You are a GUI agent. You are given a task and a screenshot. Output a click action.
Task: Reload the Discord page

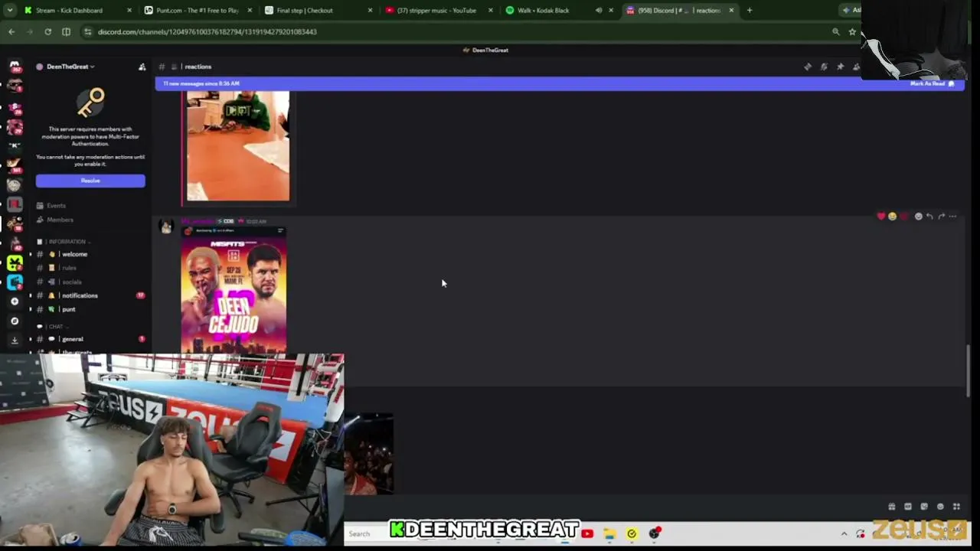(47, 31)
